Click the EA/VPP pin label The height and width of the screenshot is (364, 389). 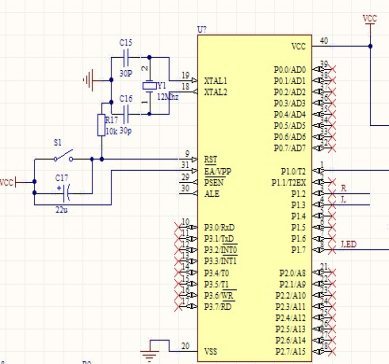tap(217, 171)
